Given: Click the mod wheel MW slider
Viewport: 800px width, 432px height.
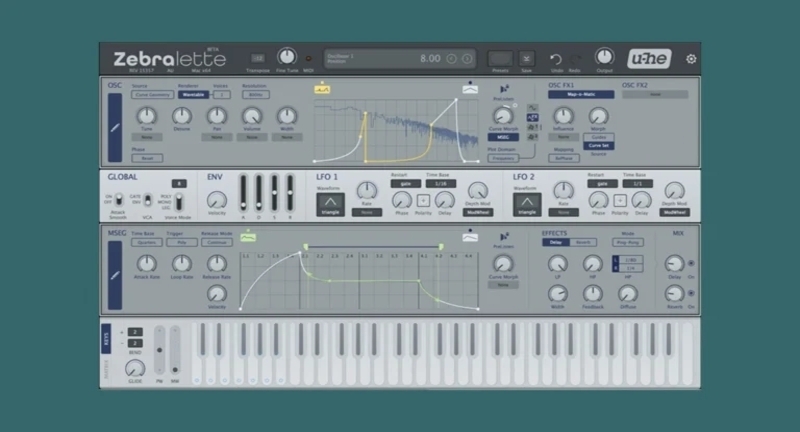Looking at the screenshot, I should (x=175, y=350).
